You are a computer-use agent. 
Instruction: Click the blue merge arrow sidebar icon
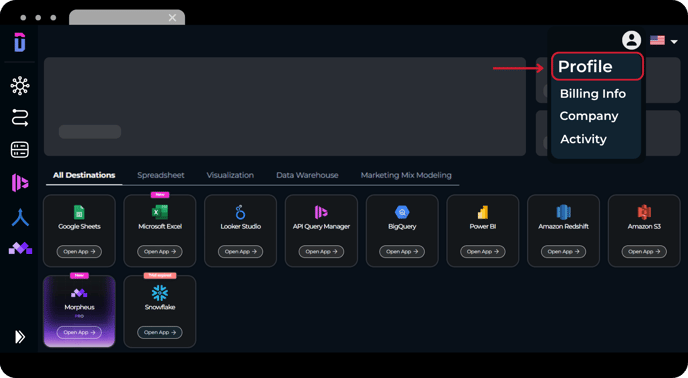(x=20, y=217)
